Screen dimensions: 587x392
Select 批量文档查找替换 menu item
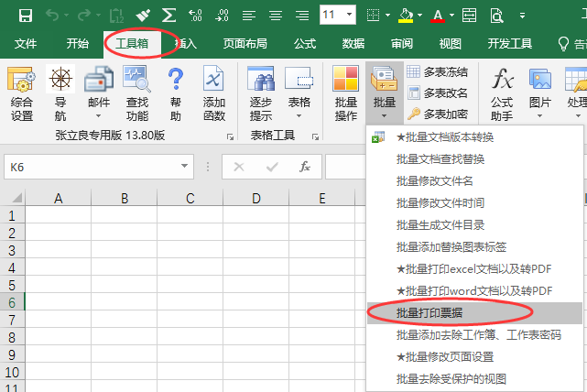pos(474,159)
